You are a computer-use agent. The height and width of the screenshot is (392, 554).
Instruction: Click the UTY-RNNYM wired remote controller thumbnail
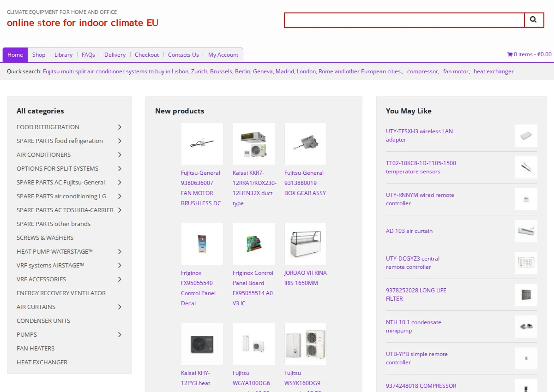[x=526, y=199]
